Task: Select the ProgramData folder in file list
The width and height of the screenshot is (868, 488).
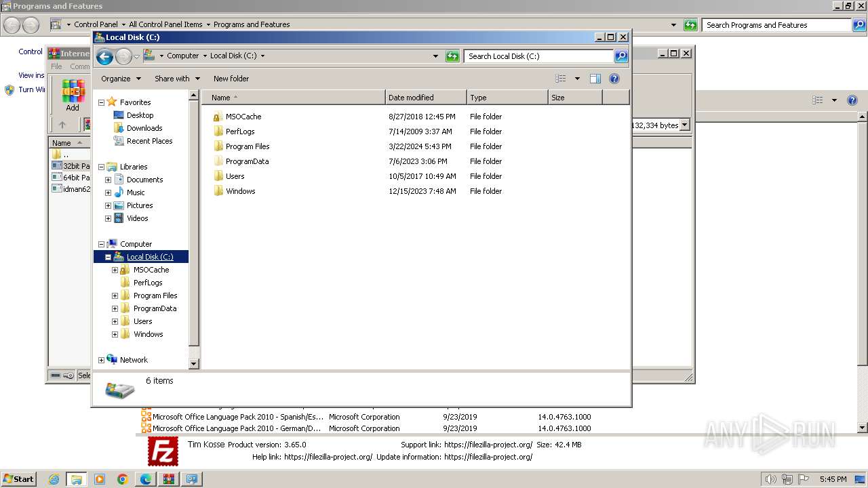Action: coord(247,161)
